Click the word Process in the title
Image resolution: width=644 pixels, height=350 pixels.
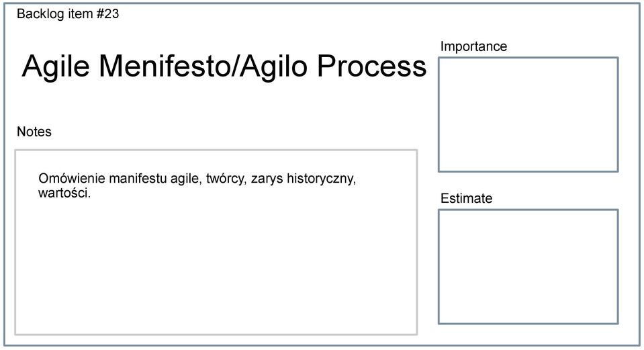pyautogui.click(x=372, y=66)
